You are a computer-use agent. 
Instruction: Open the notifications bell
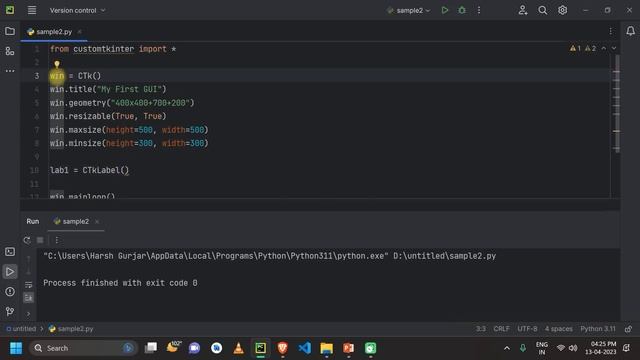pos(630,31)
